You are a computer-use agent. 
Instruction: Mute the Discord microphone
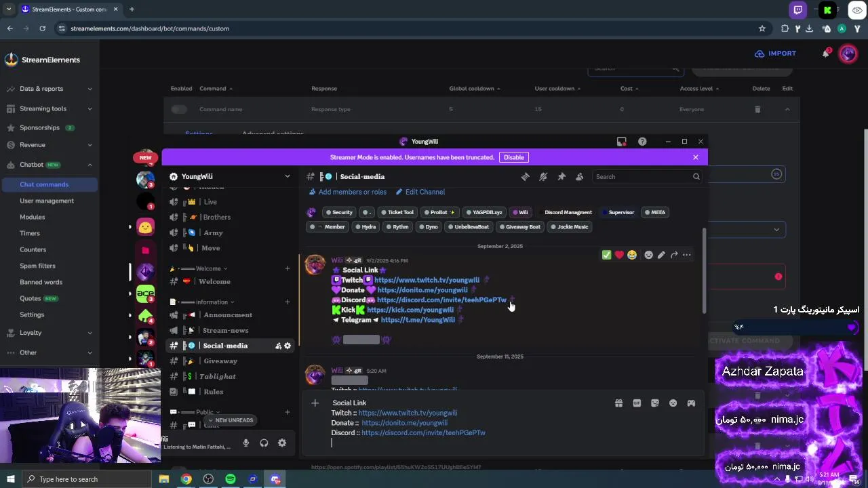tap(245, 443)
